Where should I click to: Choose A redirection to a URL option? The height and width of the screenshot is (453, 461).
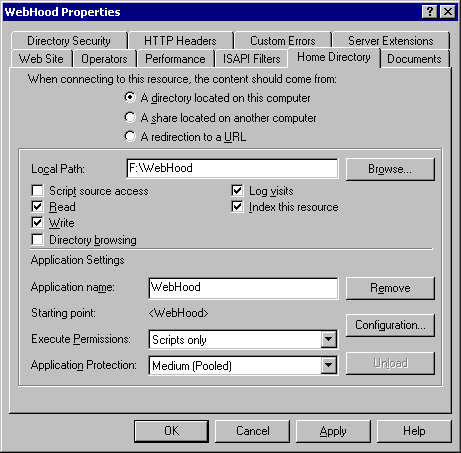130,136
